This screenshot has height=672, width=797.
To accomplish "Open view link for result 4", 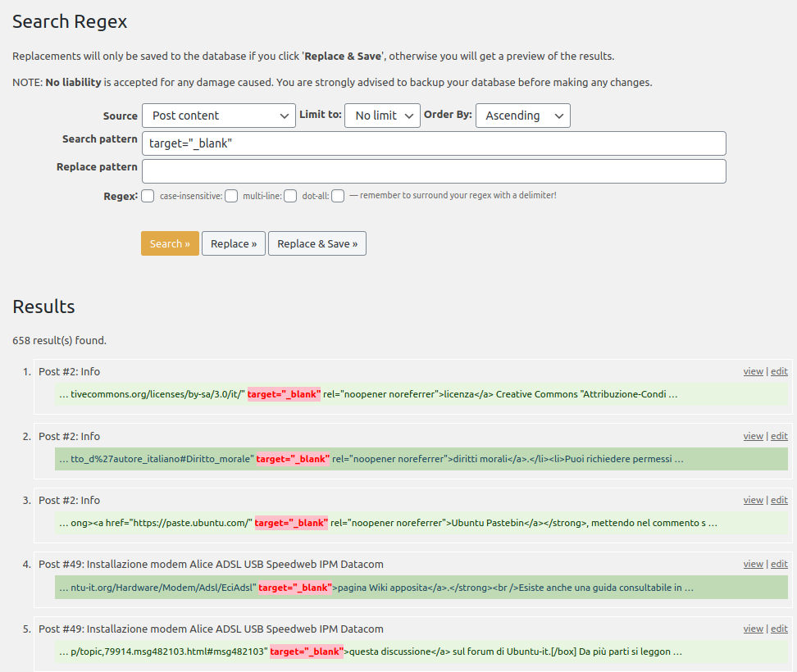I will [x=754, y=564].
